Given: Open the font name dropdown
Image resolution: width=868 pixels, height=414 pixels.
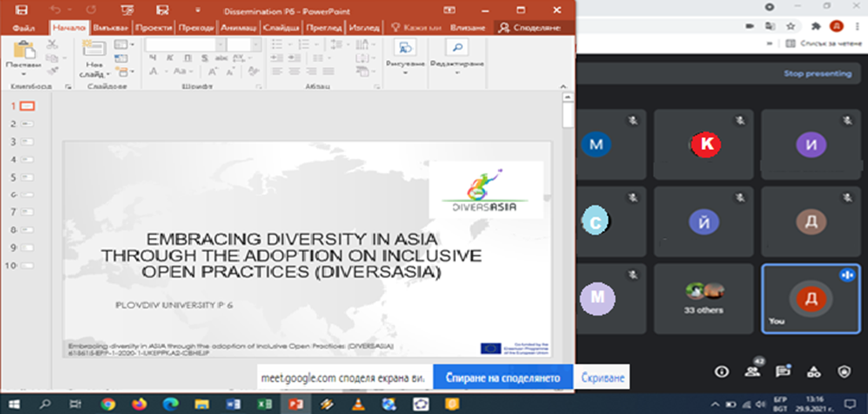Looking at the screenshot, I should [x=220, y=45].
